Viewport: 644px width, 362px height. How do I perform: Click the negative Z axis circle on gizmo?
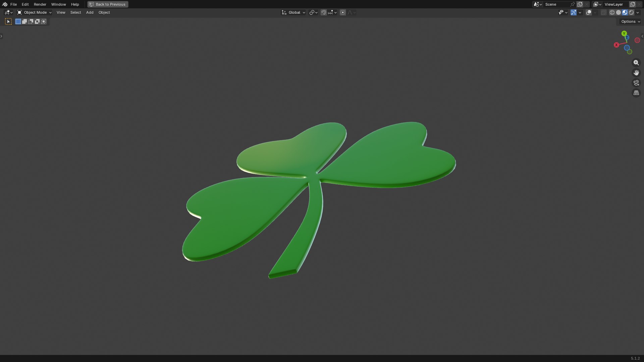coord(627,48)
